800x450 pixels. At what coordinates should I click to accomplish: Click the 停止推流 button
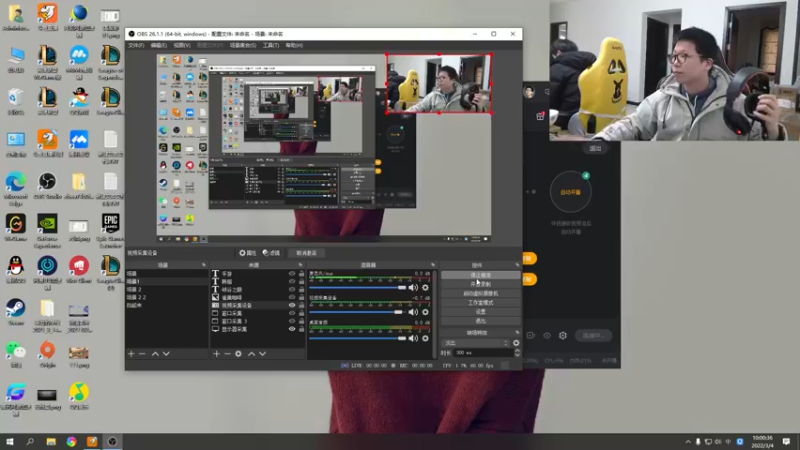(x=481, y=275)
